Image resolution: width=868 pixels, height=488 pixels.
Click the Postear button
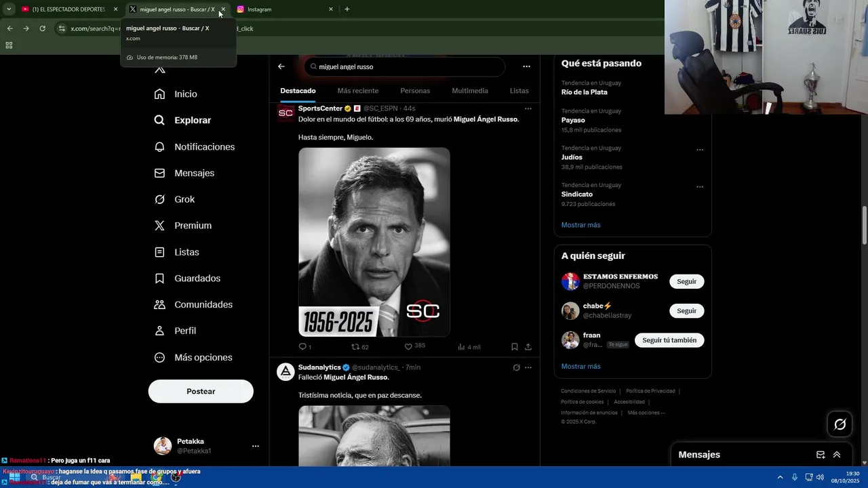(201, 391)
